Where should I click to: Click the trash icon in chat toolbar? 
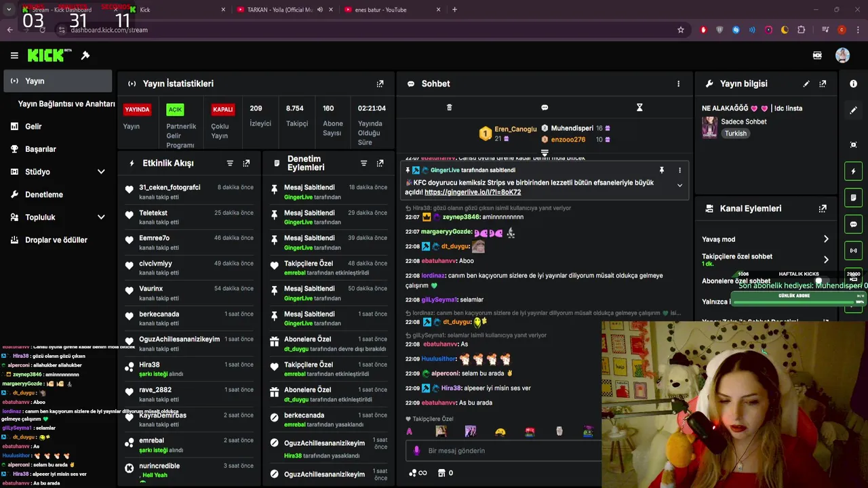[449, 107]
